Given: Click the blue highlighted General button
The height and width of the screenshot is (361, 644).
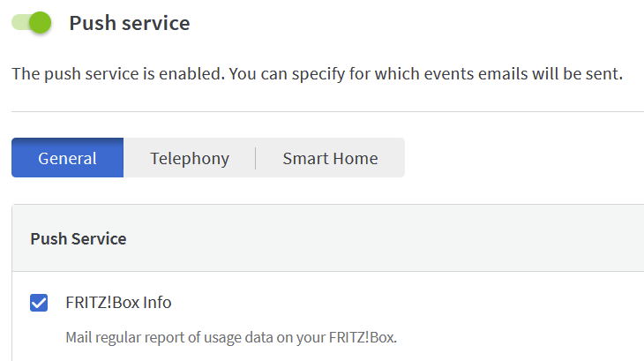Looking at the screenshot, I should 67,159.
